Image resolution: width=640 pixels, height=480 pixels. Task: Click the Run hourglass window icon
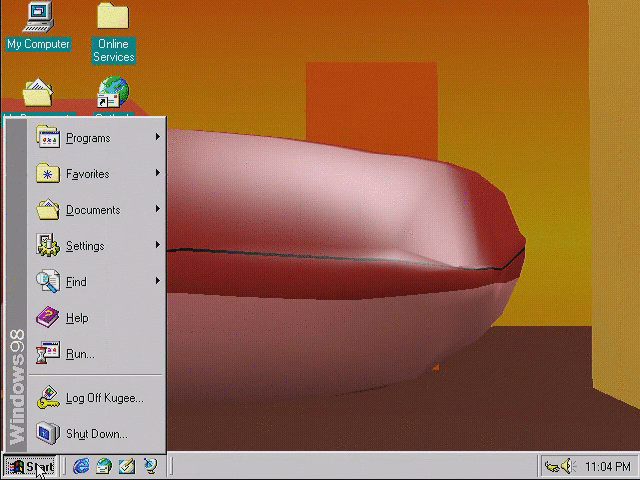(x=48, y=353)
